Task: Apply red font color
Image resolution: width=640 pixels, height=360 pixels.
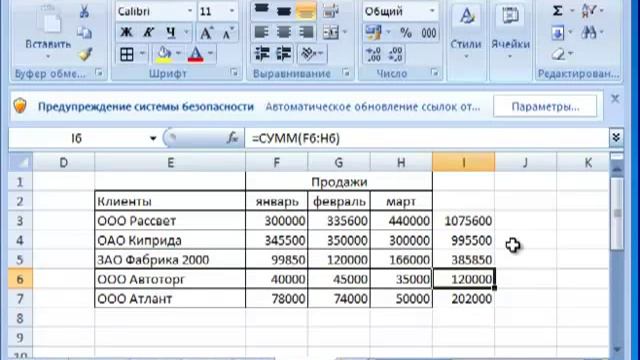Action: [x=196, y=54]
